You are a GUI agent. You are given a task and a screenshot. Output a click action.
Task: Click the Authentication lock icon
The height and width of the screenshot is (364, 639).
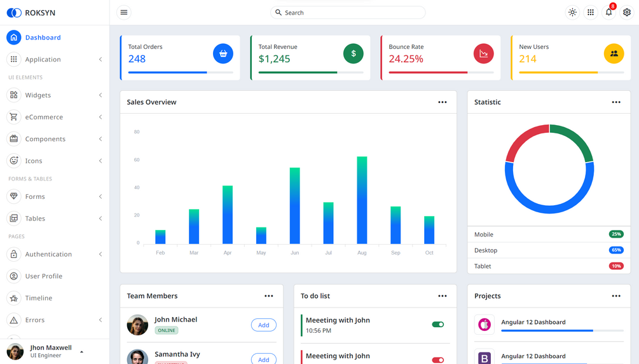pyautogui.click(x=14, y=254)
